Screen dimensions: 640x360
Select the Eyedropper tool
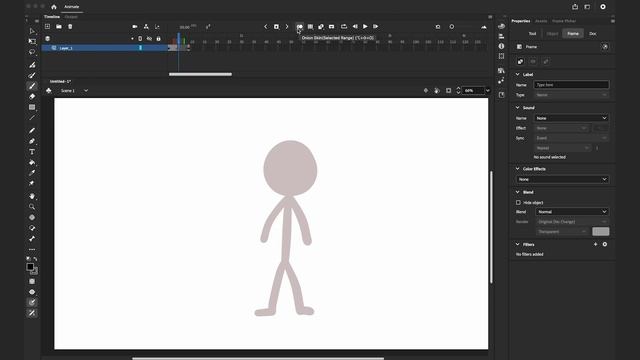click(32, 173)
